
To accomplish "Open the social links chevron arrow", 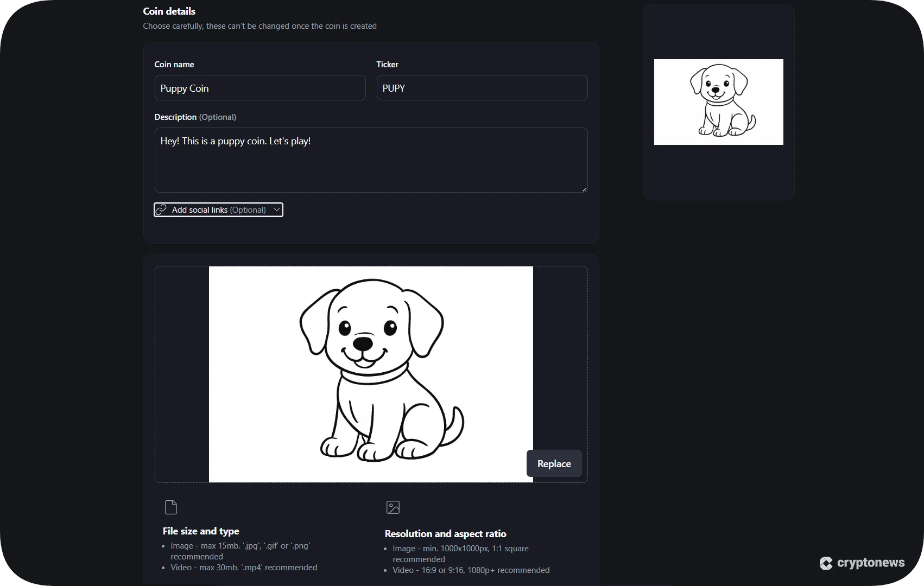I will click(x=277, y=209).
